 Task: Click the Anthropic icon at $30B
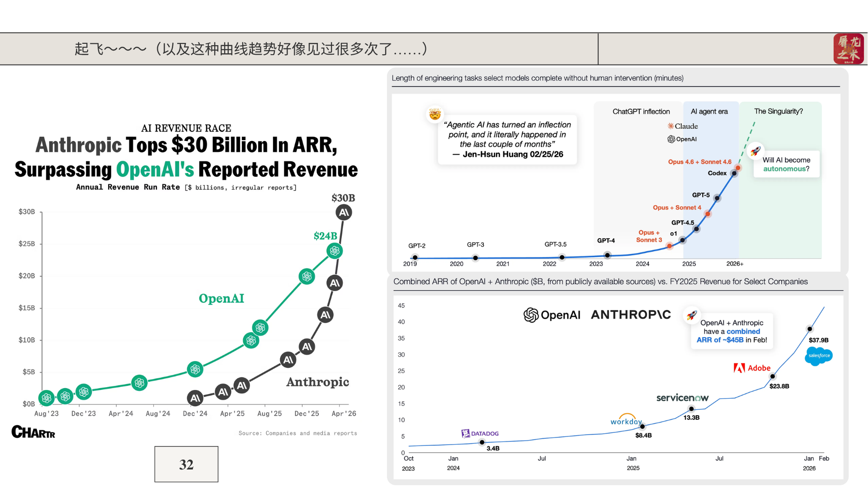344,212
